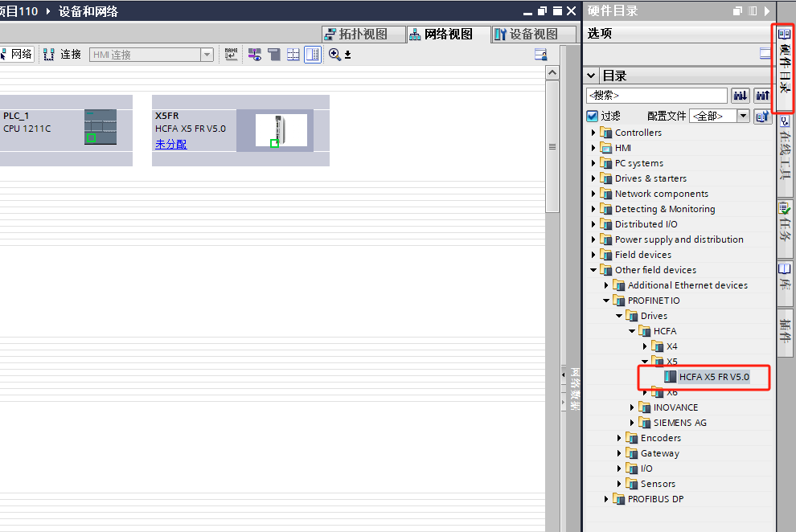The height and width of the screenshot is (532, 796).
Task: Click the 网络数据 collapse handle arrow
Action: pos(563,374)
